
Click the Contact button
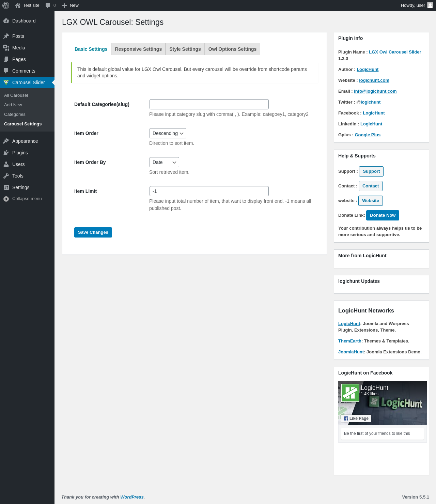371,186
